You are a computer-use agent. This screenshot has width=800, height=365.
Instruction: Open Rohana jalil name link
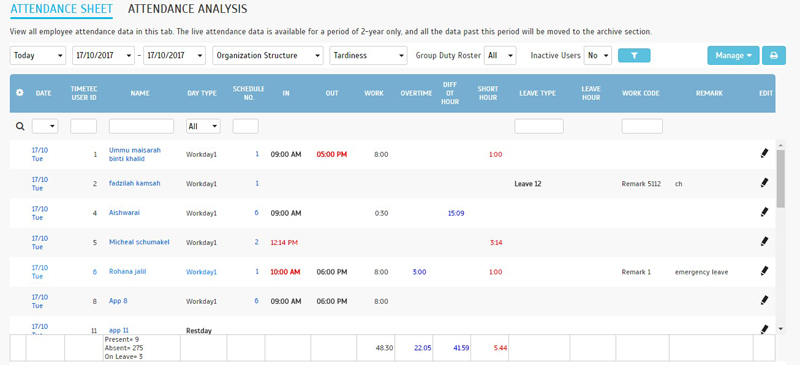click(128, 272)
